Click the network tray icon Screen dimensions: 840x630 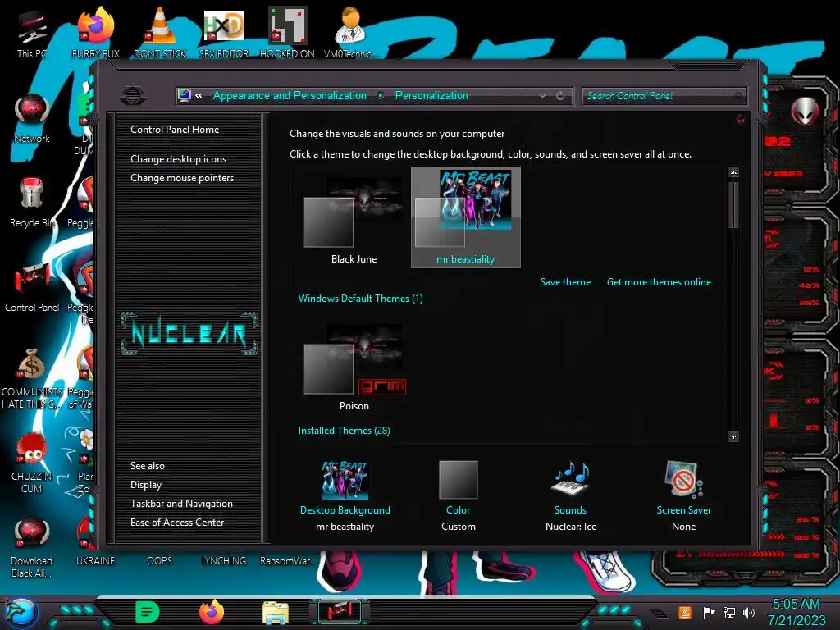pyautogui.click(x=729, y=612)
